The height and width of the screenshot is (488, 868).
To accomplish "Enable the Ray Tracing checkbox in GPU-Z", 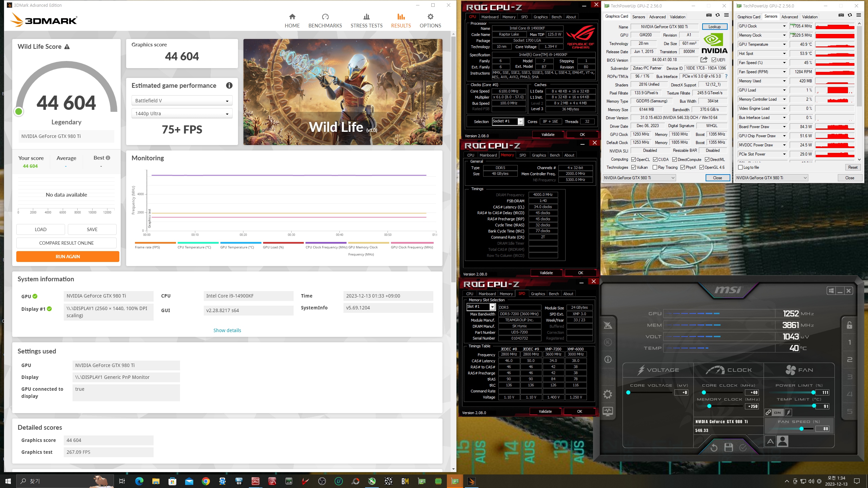I will tap(655, 167).
